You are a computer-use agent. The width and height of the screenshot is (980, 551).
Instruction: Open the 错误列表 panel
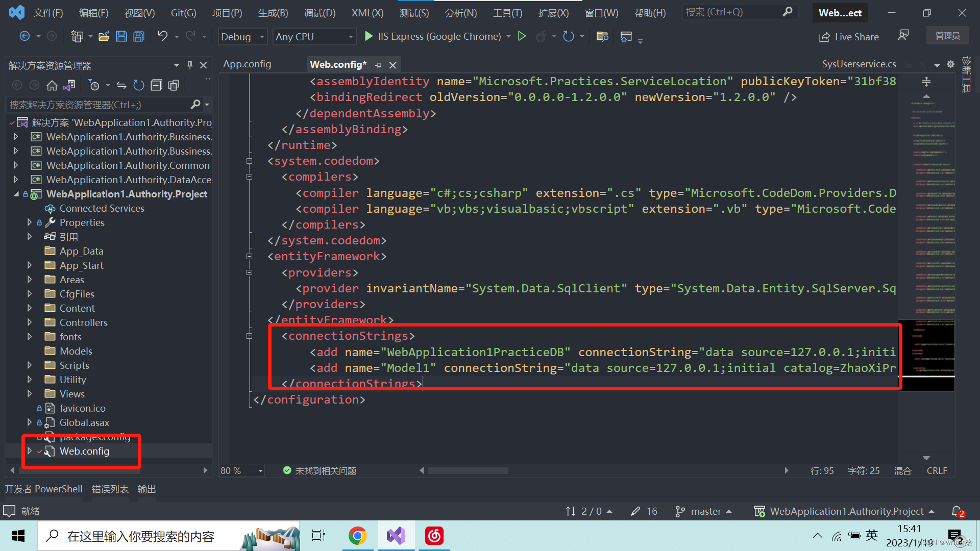[110, 489]
